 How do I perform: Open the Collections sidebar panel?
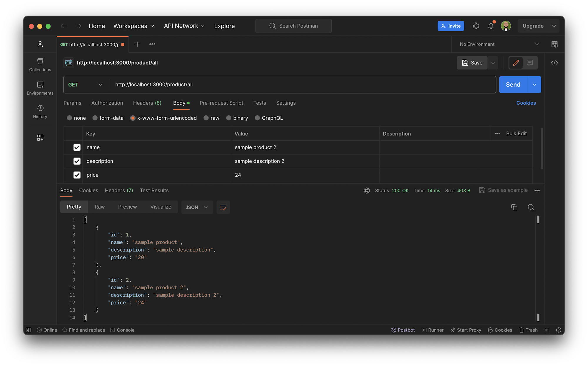(40, 65)
